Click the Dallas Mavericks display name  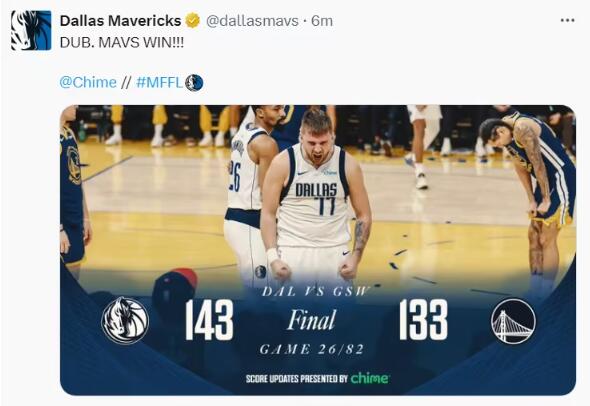[x=120, y=21]
